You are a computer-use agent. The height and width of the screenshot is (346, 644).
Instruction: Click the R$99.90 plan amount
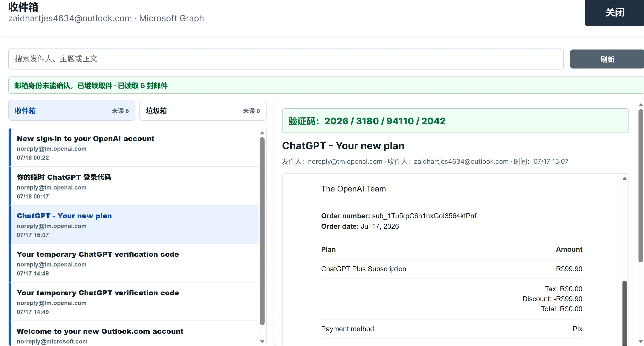click(x=569, y=269)
